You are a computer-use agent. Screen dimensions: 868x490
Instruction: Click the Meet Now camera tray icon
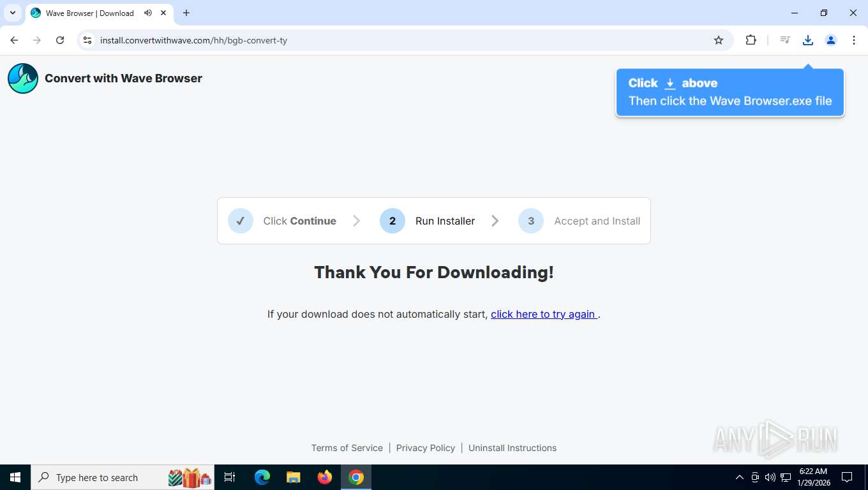click(x=755, y=477)
